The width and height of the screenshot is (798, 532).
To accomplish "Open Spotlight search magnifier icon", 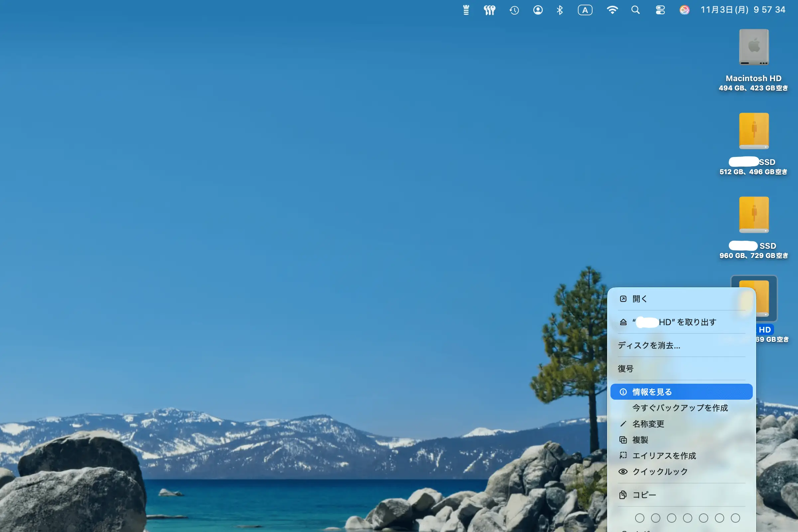I will click(x=635, y=10).
